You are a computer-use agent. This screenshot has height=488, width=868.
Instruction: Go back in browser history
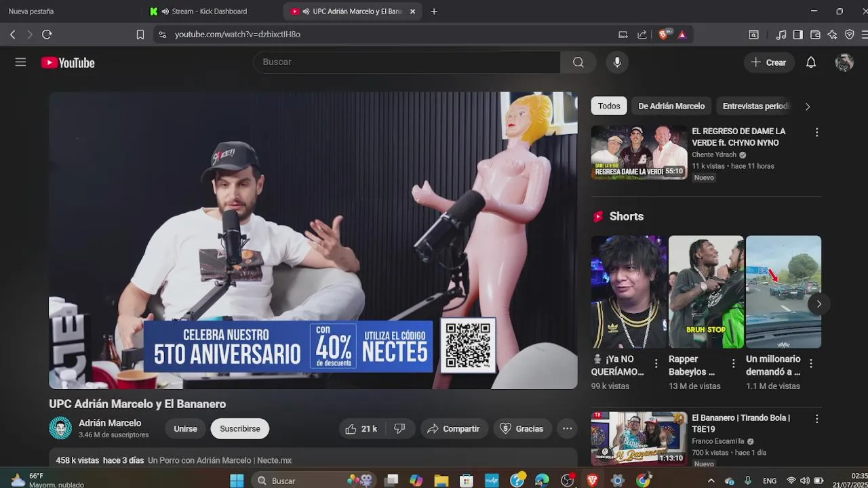tap(13, 35)
